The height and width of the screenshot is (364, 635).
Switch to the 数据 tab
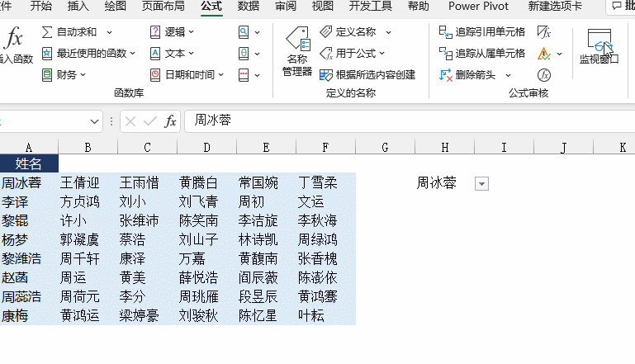tap(249, 6)
